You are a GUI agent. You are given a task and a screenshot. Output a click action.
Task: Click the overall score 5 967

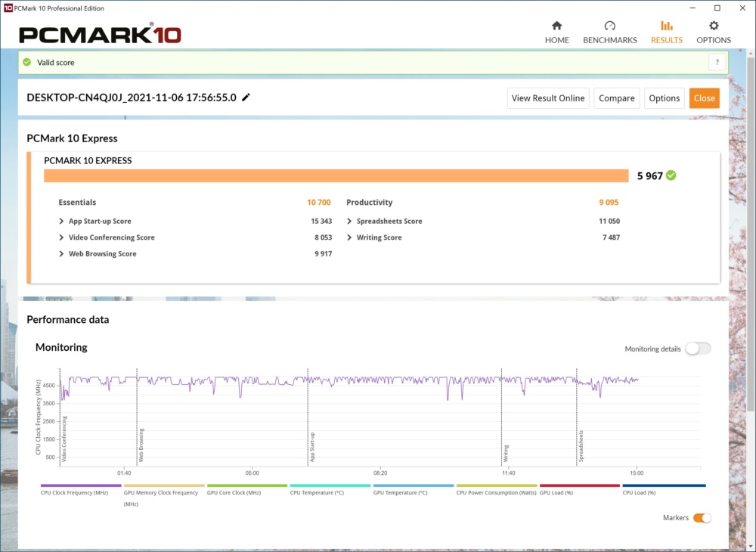tap(649, 176)
